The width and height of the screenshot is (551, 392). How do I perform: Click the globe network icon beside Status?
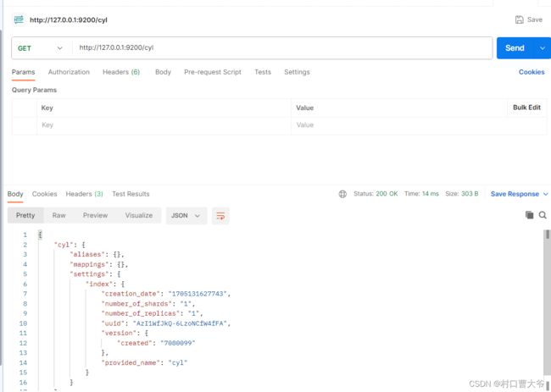[342, 194]
